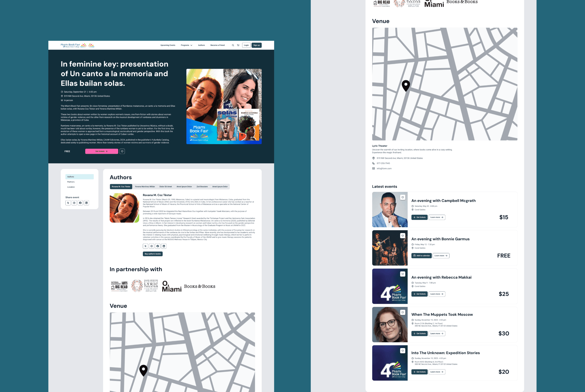Toggle heart on Bonnie Garmus event image
585x392 pixels.
(403, 236)
